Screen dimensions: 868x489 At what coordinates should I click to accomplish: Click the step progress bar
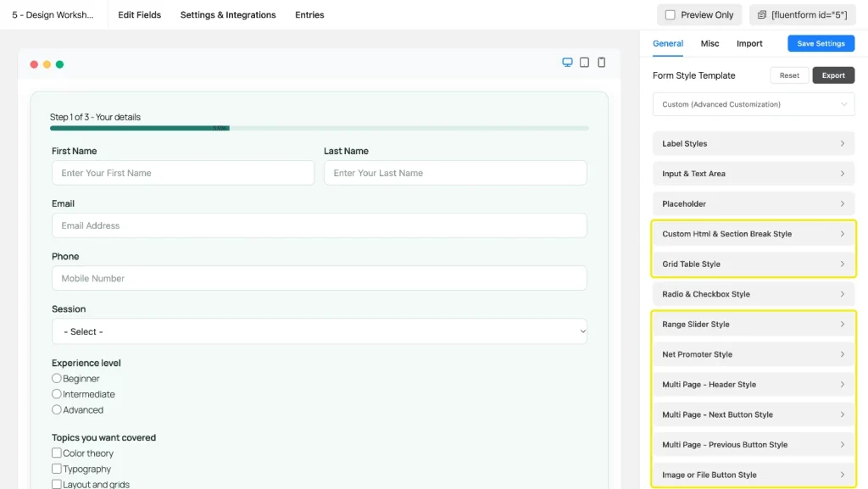pos(320,128)
